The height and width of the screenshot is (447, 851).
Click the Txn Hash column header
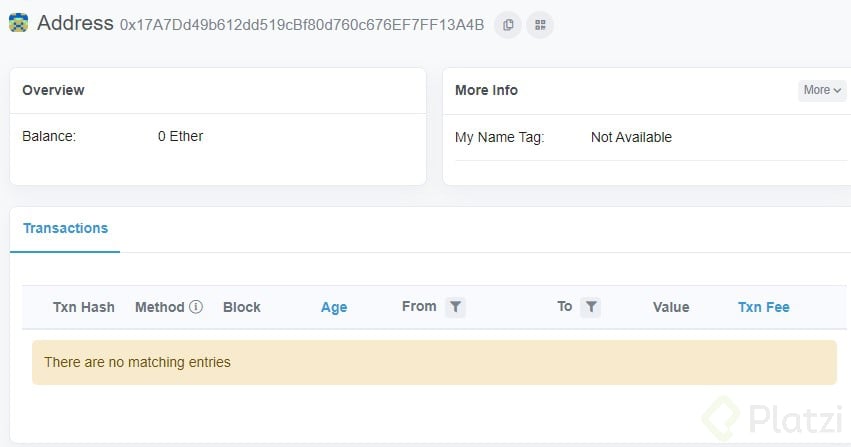pyautogui.click(x=84, y=307)
